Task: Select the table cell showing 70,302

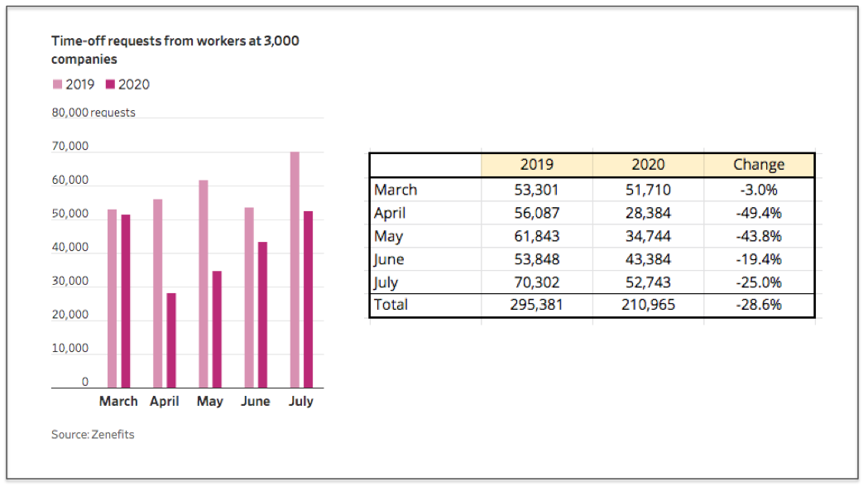Action: tap(537, 282)
